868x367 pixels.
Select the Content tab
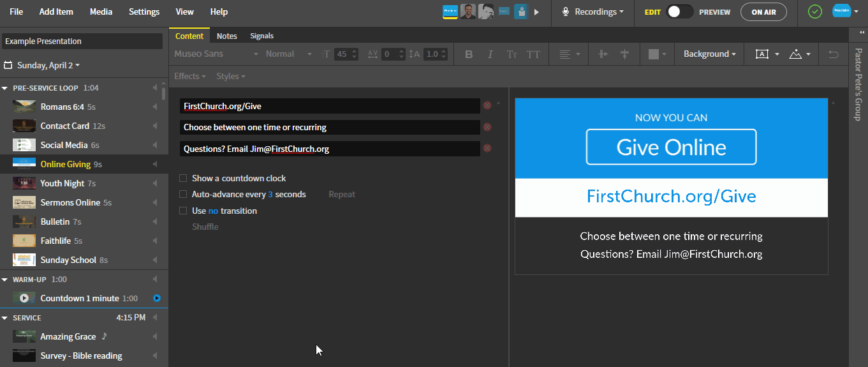coord(189,36)
